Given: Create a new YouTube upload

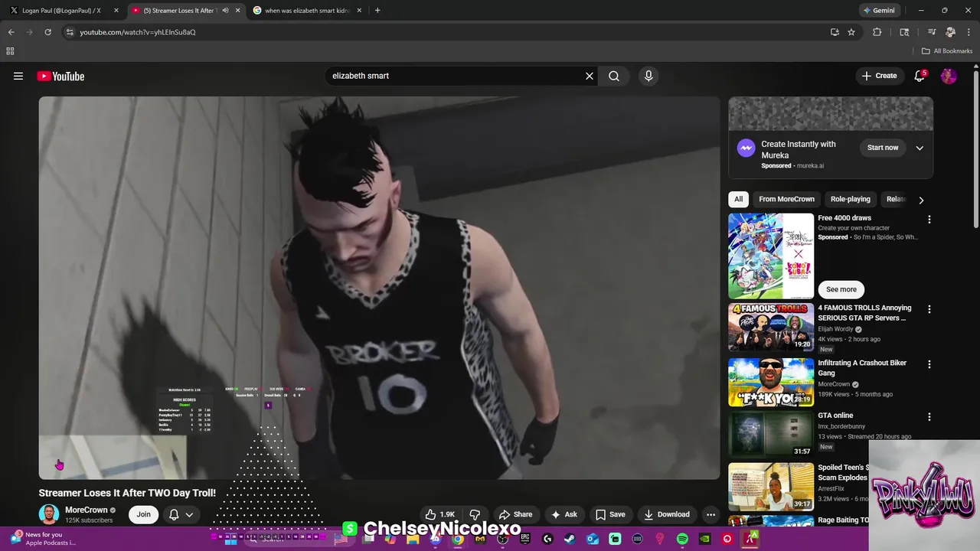Looking at the screenshot, I should pyautogui.click(x=879, y=76).
